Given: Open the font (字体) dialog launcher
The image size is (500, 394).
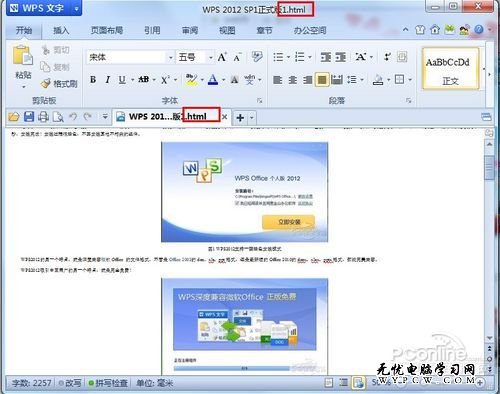Looking at the screenshot, I should click(260, 100).
